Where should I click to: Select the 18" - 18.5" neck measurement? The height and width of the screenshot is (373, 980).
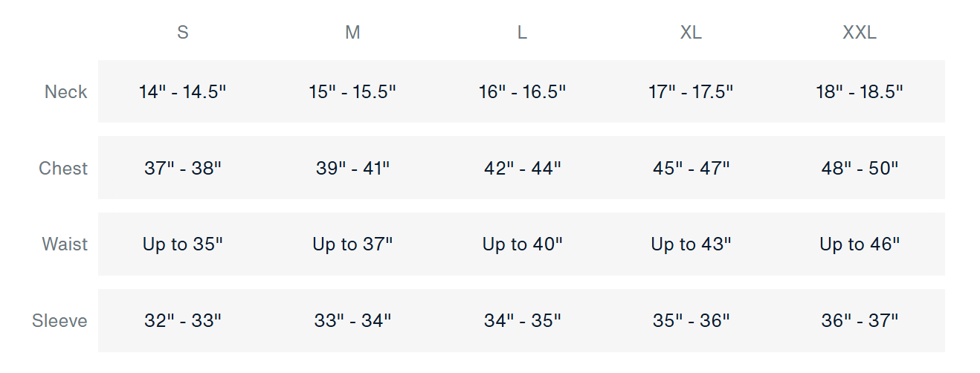860,92
